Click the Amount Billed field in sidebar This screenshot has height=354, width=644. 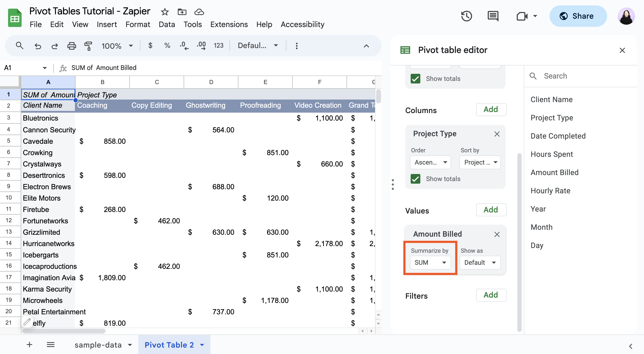click(555, 172)
